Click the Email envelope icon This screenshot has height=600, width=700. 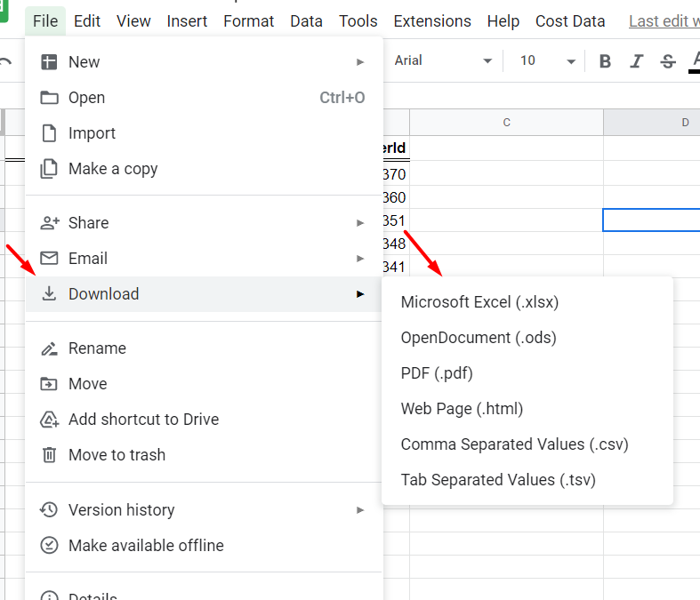click(49, 258)
